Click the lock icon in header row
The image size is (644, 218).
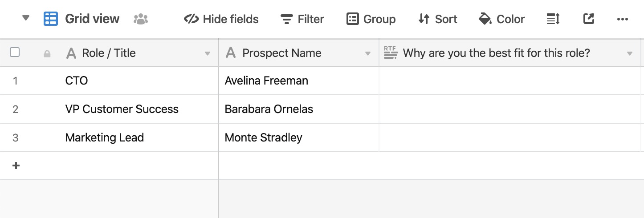(47, 54)
